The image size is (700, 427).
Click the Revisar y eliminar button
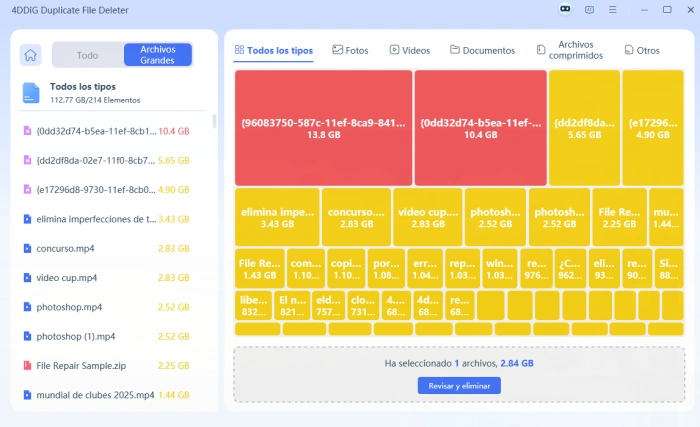459,385
